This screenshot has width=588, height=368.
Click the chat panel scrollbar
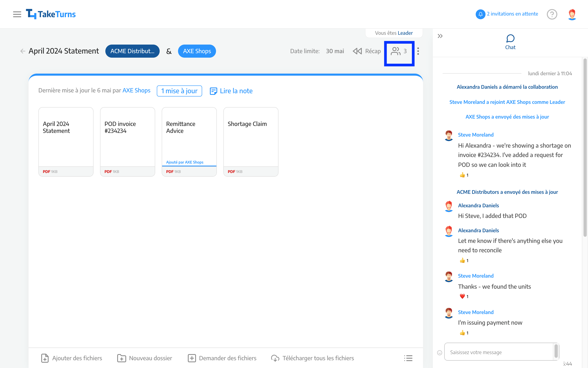click(x=585, y=147)
